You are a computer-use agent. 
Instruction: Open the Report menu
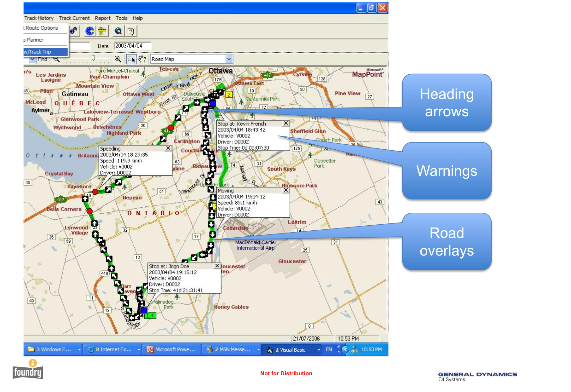(103, 18)
